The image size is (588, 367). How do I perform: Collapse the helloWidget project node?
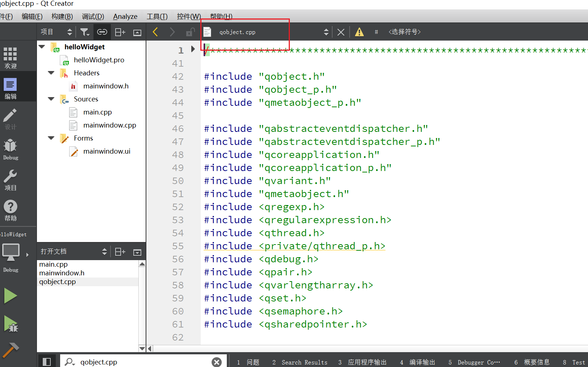tap(42, 47)
